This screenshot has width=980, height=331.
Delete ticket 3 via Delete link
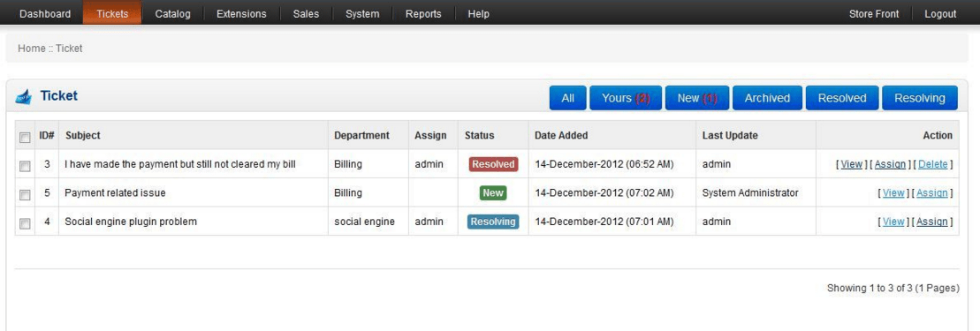933,164
